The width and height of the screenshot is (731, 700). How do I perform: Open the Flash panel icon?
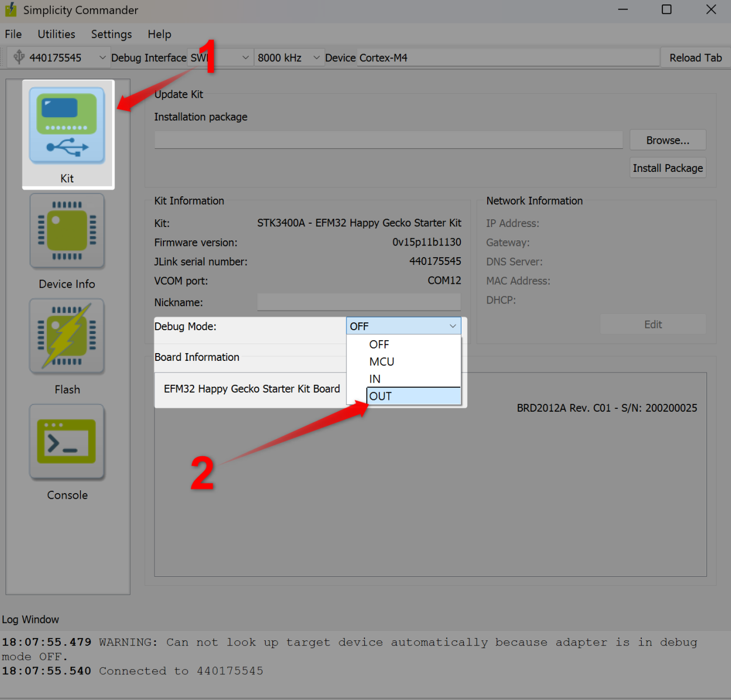tap(67, 336)
